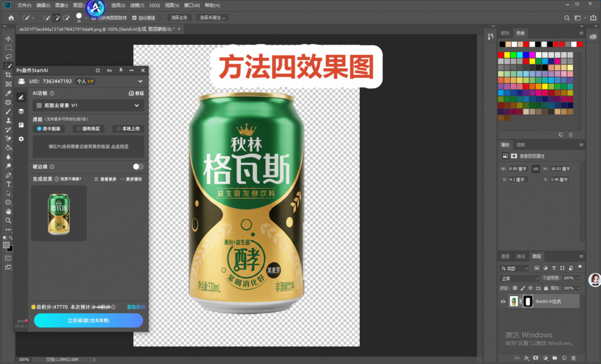Screen dimensions: 601x364
Task: Switch to the 调整 tab
Action: [521, 145]
